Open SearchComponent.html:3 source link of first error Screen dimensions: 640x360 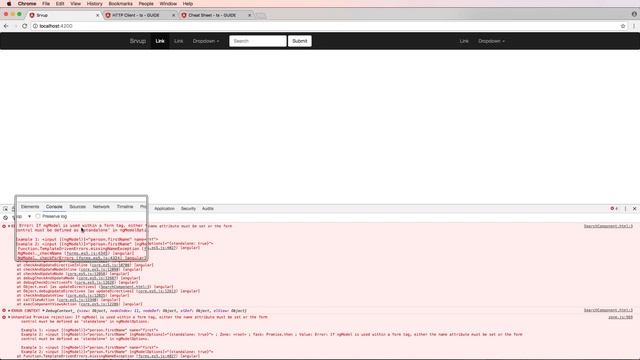tap(608, 226)
